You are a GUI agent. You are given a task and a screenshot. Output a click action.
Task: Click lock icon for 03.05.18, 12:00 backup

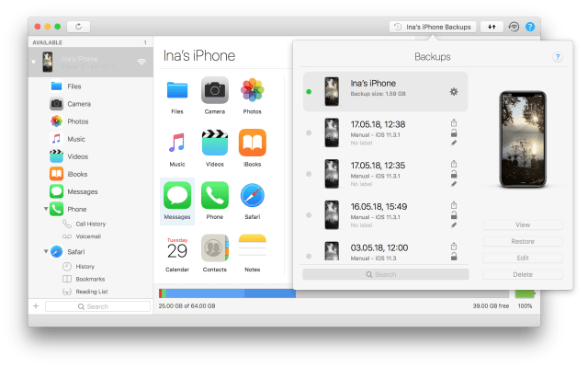tap(454, 257)
